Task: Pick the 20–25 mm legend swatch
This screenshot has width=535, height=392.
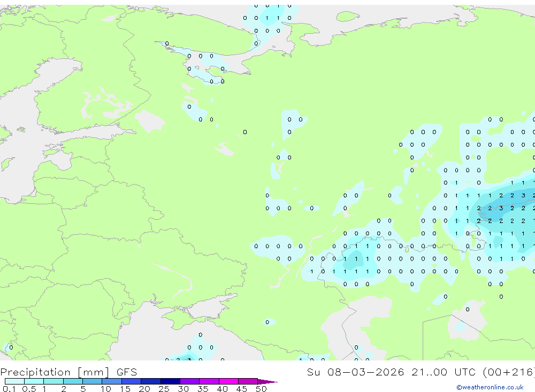Action: pos(151,381)
